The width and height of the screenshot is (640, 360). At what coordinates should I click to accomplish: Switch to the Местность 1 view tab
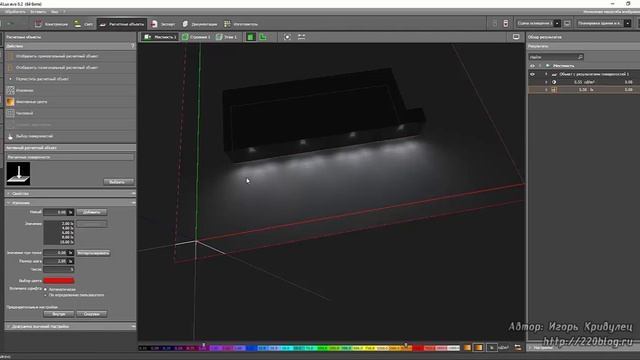pyautogui.click(x=160, y=37)
